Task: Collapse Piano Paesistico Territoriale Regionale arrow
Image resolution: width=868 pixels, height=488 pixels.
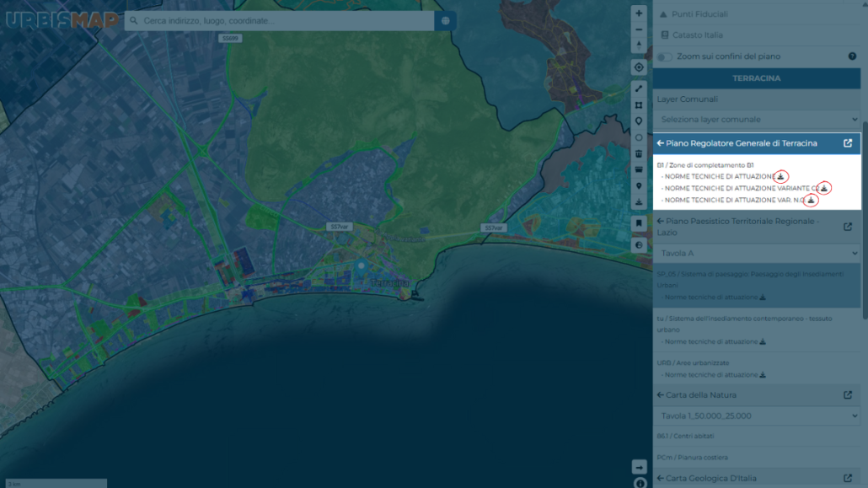Action: tap(661, 221)
